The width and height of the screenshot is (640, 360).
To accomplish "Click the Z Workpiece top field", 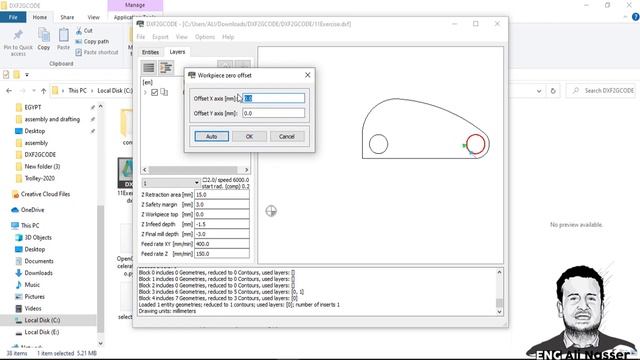I will pos(222,214).
